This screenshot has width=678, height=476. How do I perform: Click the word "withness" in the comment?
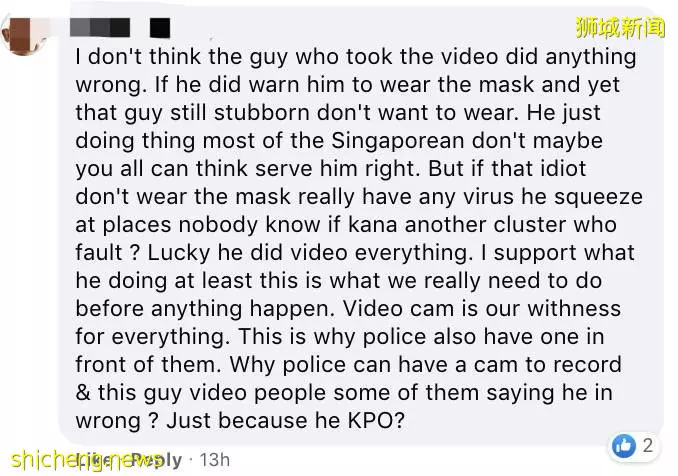pos(574,309)
